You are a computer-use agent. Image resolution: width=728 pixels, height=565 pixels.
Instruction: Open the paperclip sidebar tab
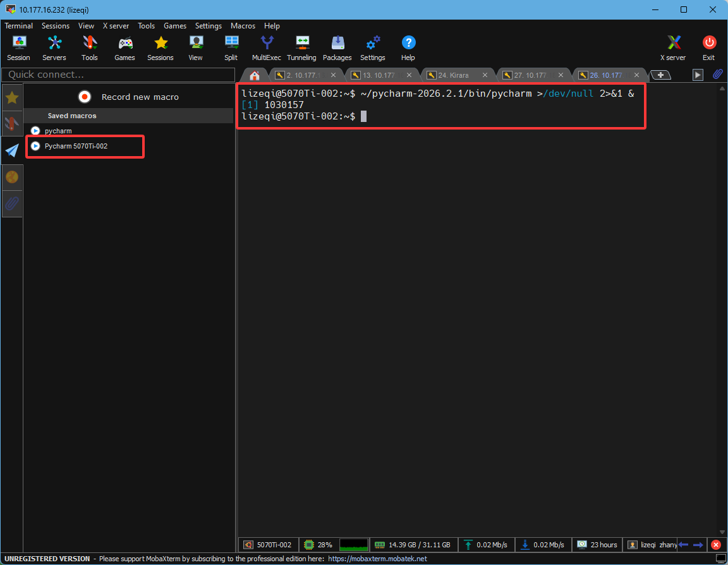point(12,204)
